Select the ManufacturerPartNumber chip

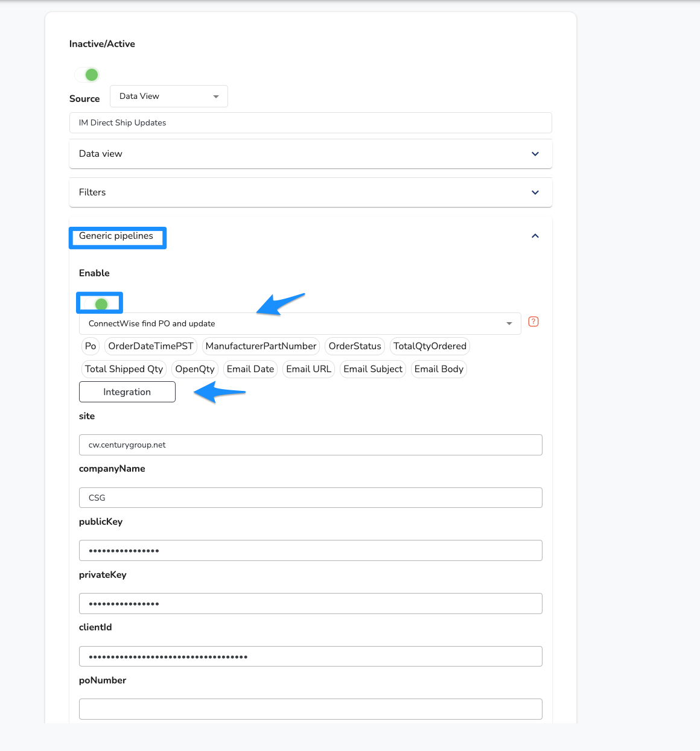click(x=261, y=346)
